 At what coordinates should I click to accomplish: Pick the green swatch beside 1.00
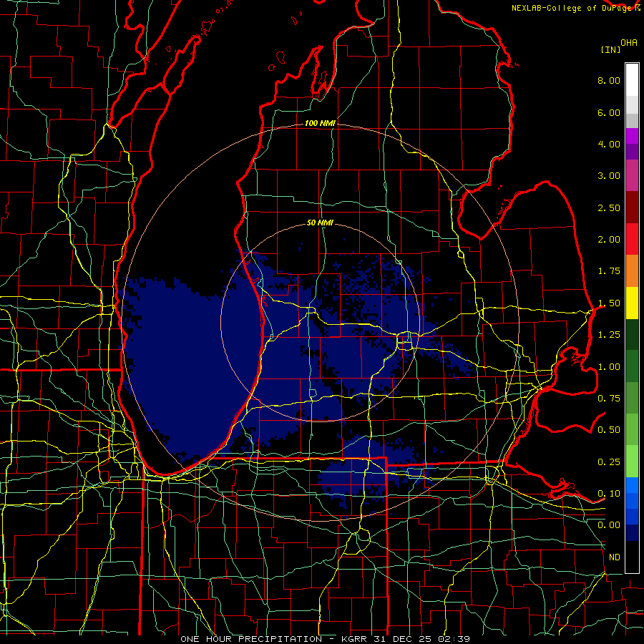(x=632, y=366)
